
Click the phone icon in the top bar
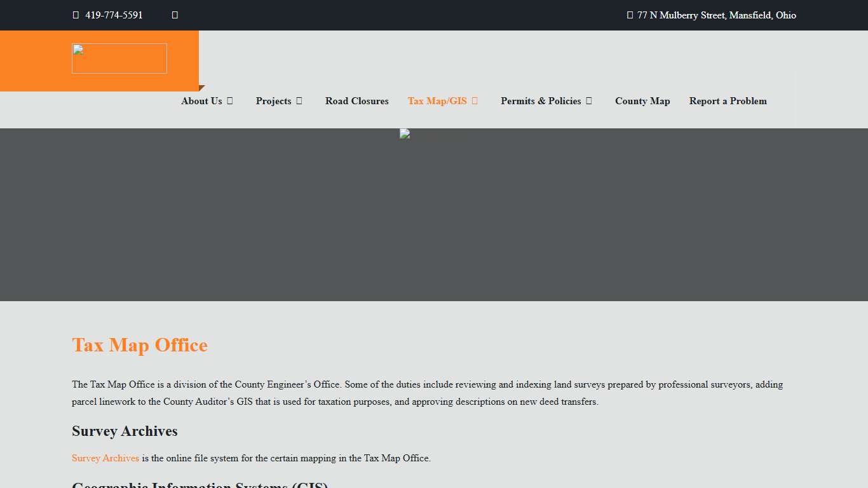tap(76, 15)
